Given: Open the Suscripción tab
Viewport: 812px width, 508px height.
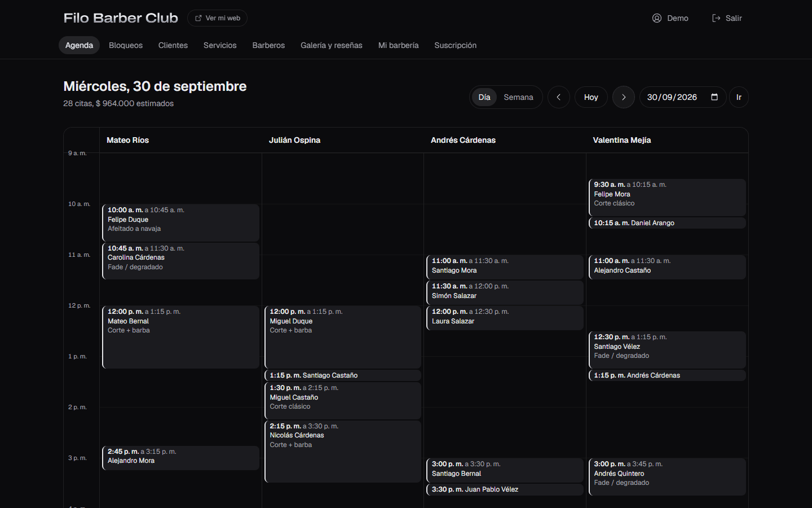Looking at the screenshot, I should (456, 45).
